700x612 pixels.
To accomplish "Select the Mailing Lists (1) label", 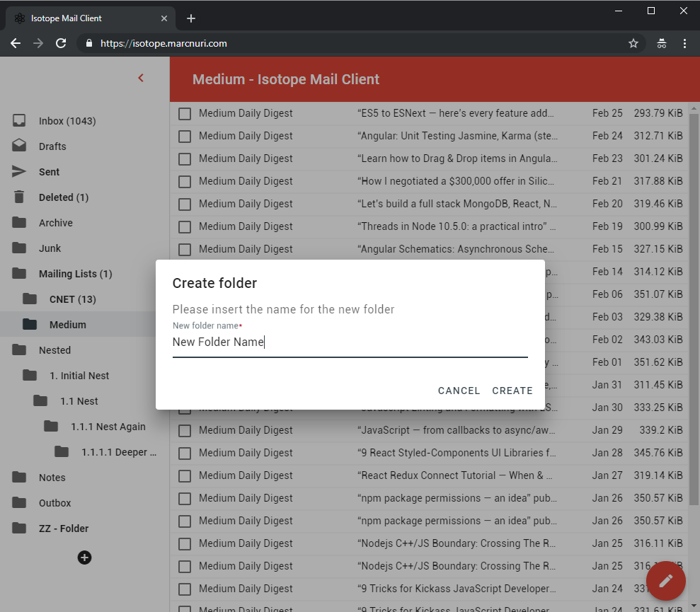I will (x=75, y=274).
